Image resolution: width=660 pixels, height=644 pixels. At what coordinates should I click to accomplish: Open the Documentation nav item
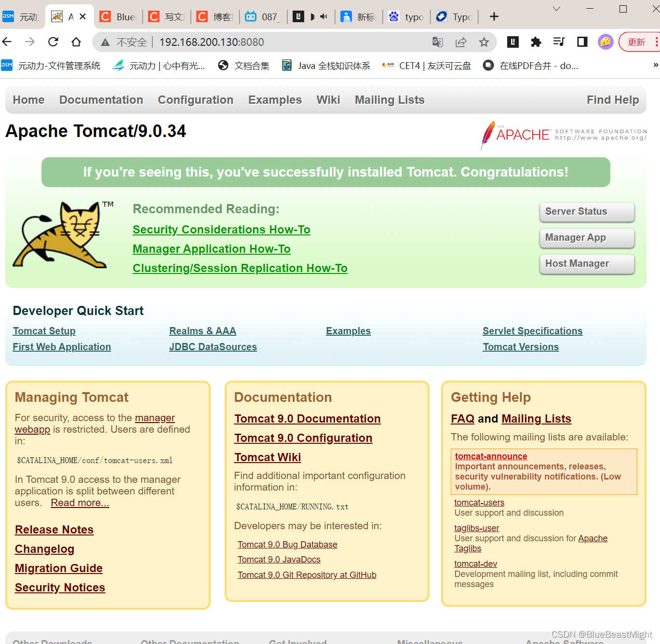[101, 100]
